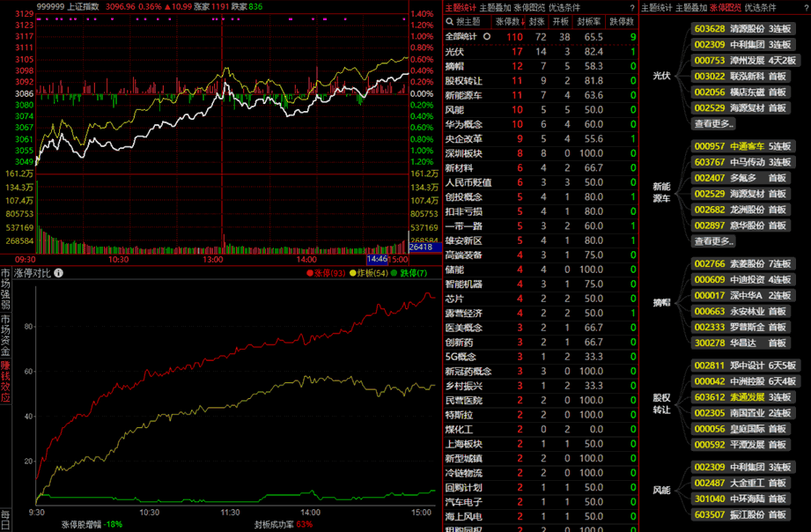Open stock chip 603628 清源股份
Viewport: 811px width, 532px height.
pyautogui.click(x=742, y=29)
